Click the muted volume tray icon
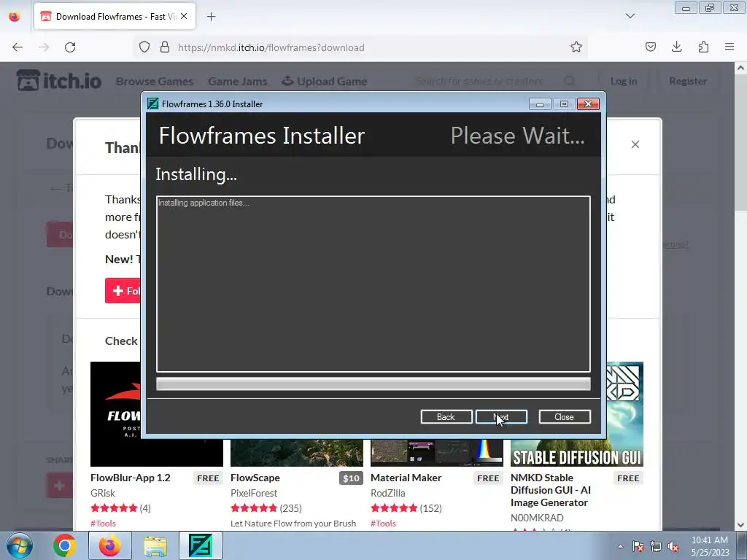Viewport: 747px width, 560px height. coord(673,547)
